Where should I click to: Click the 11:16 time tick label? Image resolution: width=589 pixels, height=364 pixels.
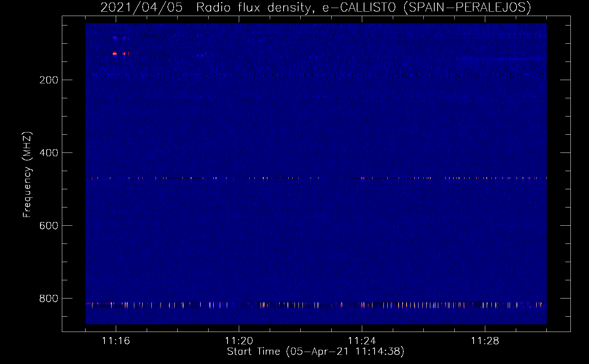click(116, 341)
